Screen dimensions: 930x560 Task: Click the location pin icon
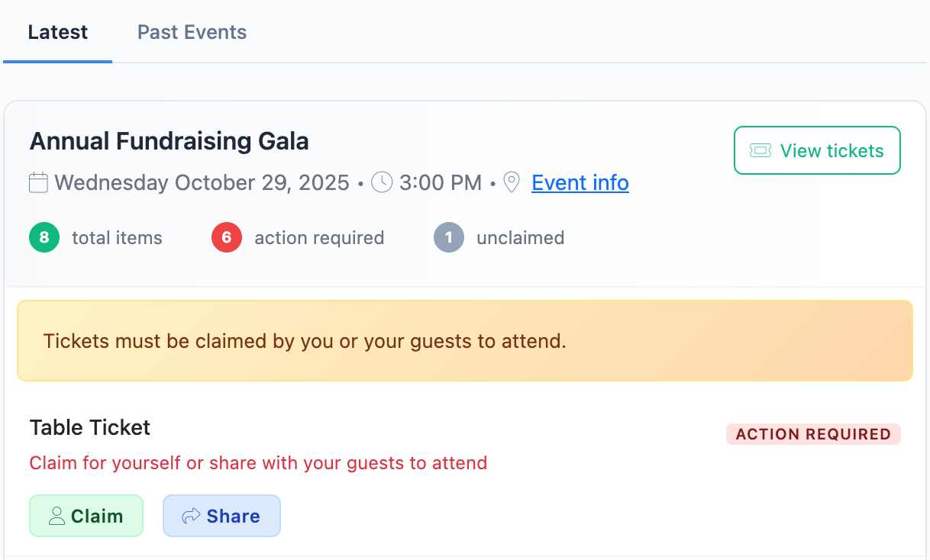click(512, 183)
